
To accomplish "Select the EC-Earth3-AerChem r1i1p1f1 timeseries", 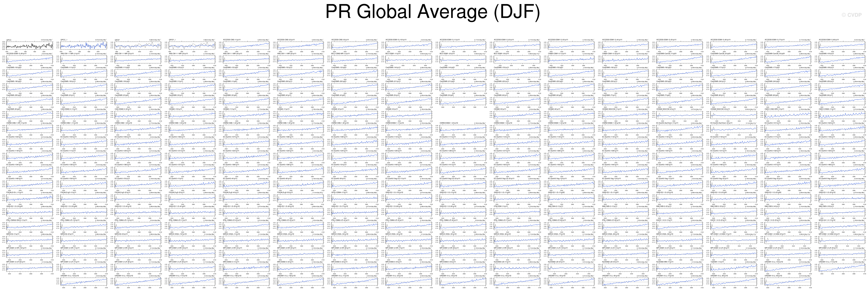I will click(679, 129).
